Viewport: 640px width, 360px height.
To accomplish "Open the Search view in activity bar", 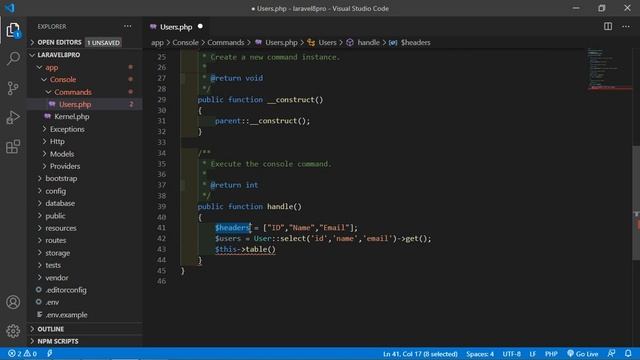I will click(x=13, y=58).
